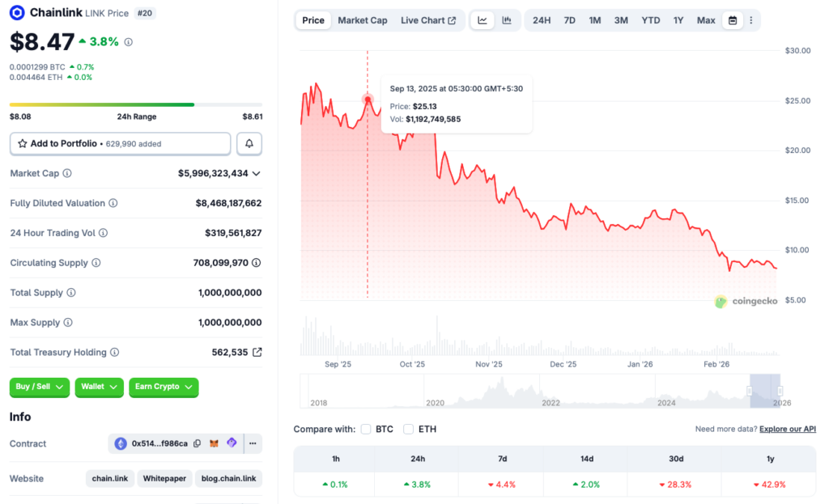
Task: Copy the Chainlink contract address icon
Action: (x=197, y=443)
